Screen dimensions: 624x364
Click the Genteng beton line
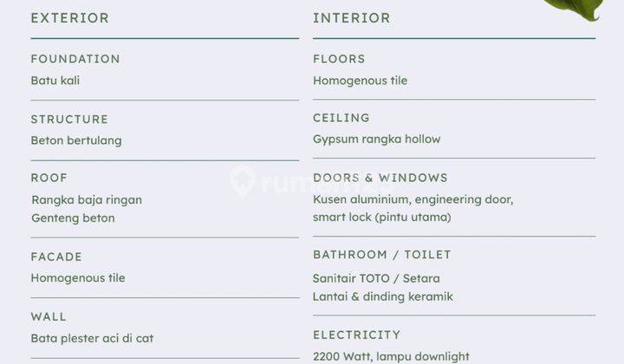click(73, 218)
